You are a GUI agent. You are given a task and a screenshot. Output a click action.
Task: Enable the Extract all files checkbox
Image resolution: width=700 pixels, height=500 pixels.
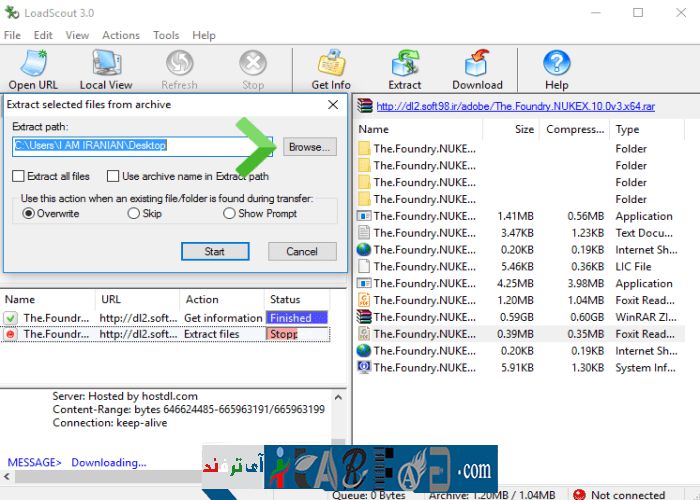click(19, 176)
